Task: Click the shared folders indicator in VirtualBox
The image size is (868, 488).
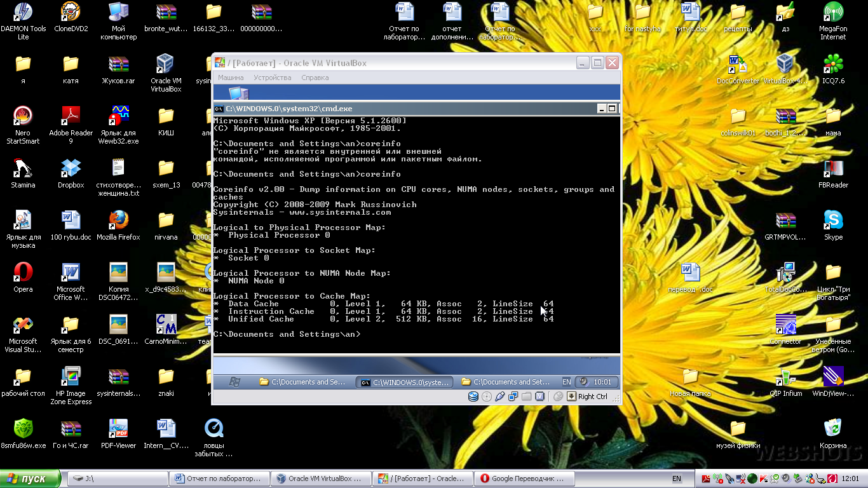Action: [x=527, y=396]
